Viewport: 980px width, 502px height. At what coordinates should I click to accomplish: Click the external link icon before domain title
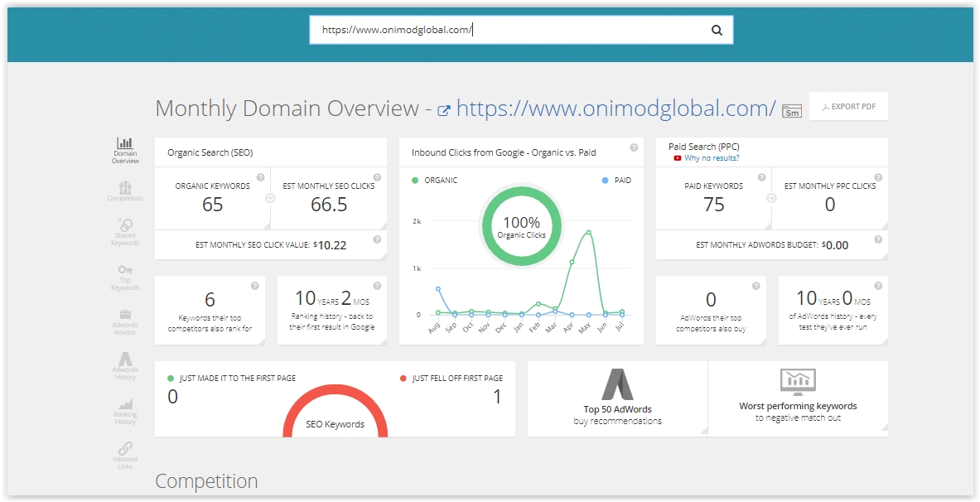click(444, 111)
